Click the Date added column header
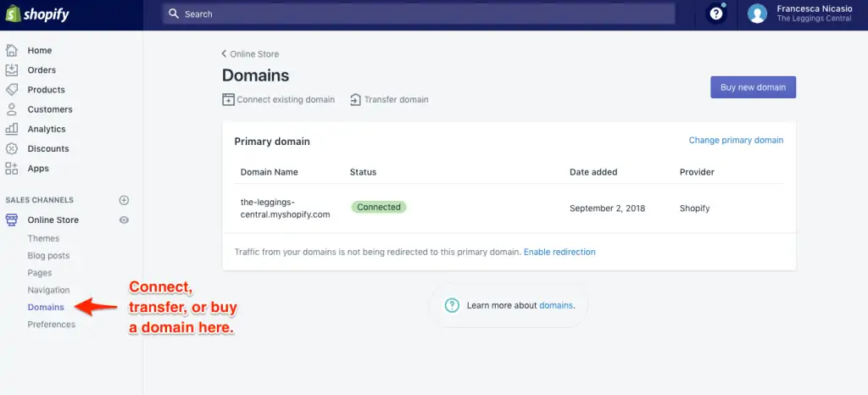868x395 pixels. click(593, 172)
